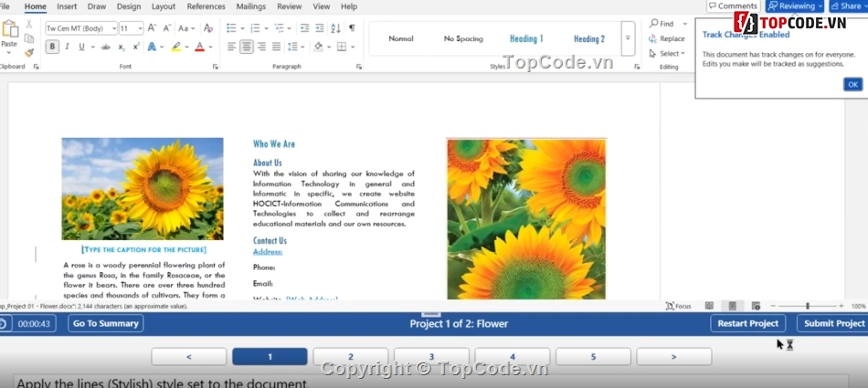Open the Styles pane launcher
Screen dimensions: 868x388
637,67
